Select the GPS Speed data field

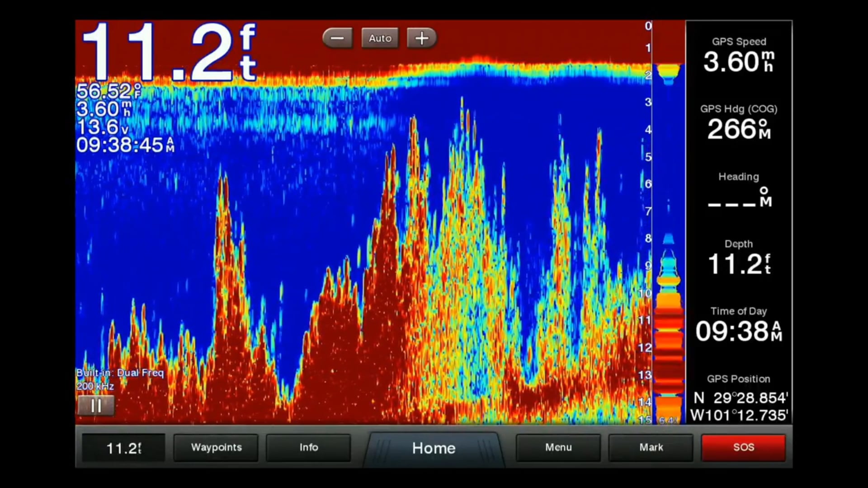[x=739, y=55]
